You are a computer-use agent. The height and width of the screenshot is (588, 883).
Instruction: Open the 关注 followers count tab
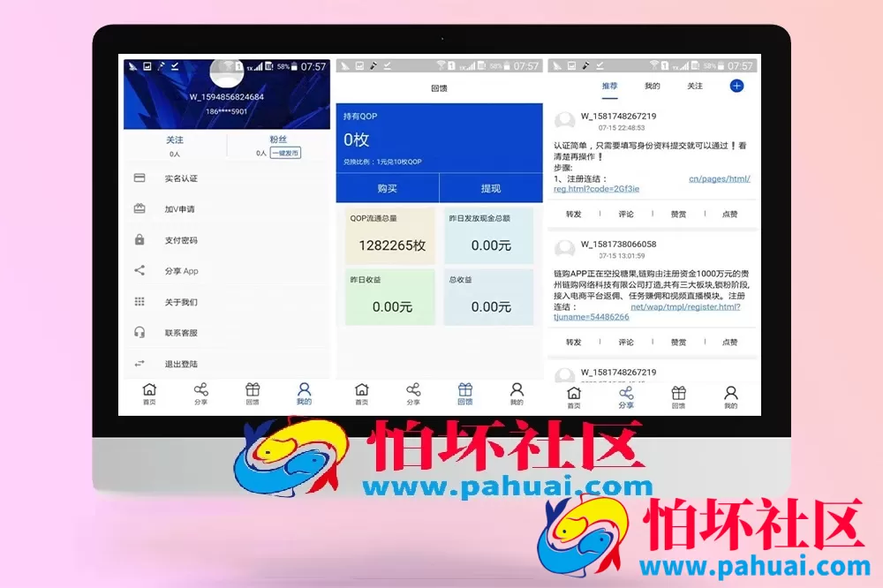point(175,146)
